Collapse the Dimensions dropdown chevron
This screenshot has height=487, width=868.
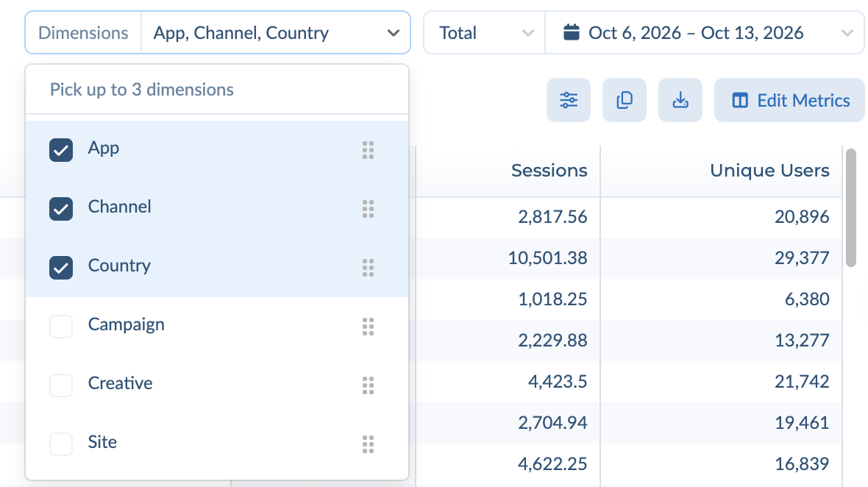[x=394, y=33]
